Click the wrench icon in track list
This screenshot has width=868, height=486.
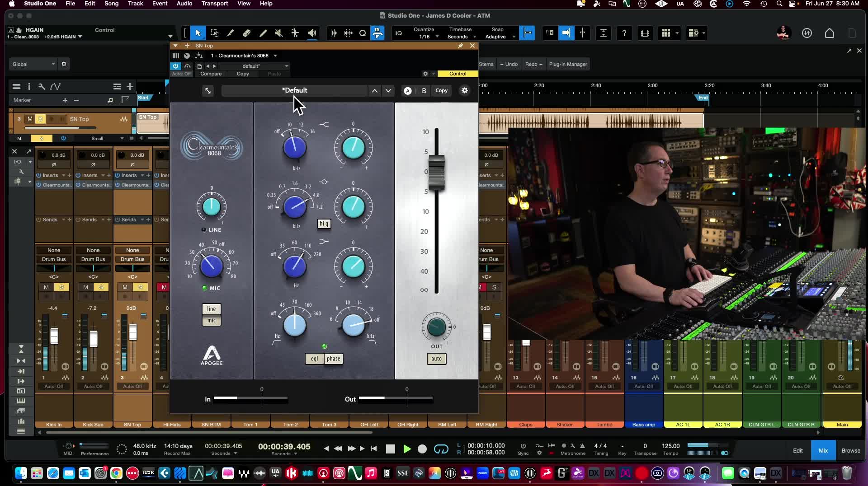click(x=42, y=86)
